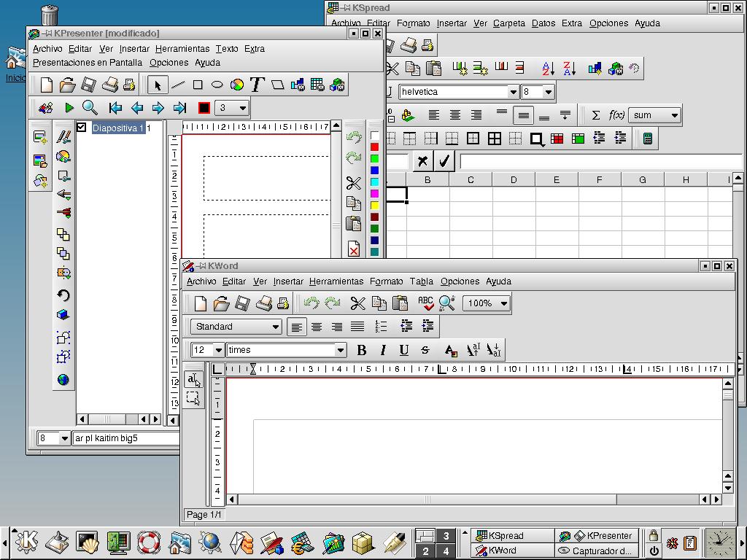The image size is (747, 560).
Task: Click the KSpread cell formula input field
Action: [598, 161]
